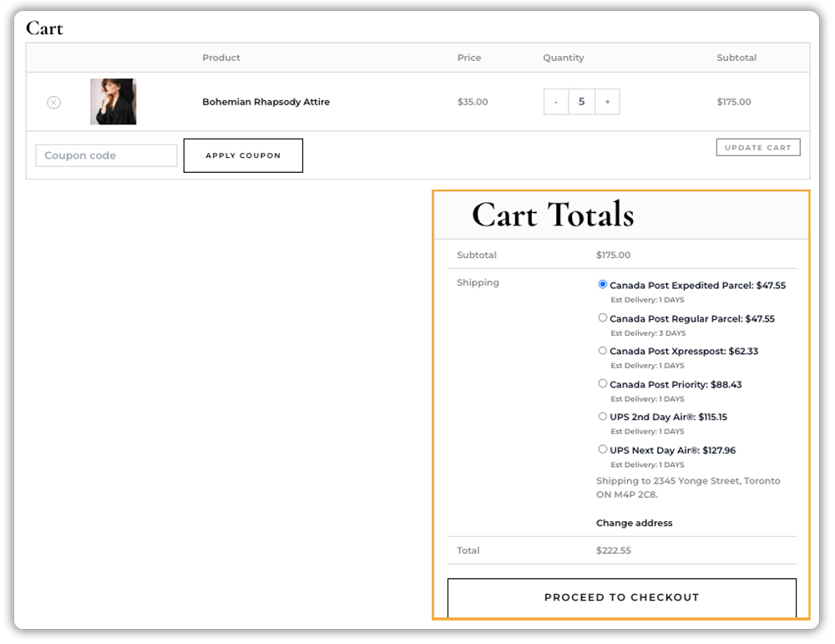Click the product photo thumbnail
The image size is (835, 644).
(114, 101)
